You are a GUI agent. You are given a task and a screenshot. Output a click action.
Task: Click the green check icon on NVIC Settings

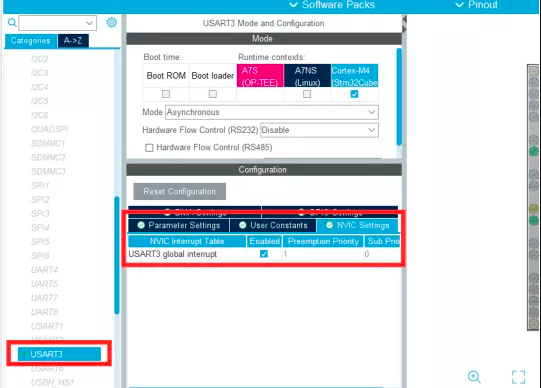(x=329, y=225)
